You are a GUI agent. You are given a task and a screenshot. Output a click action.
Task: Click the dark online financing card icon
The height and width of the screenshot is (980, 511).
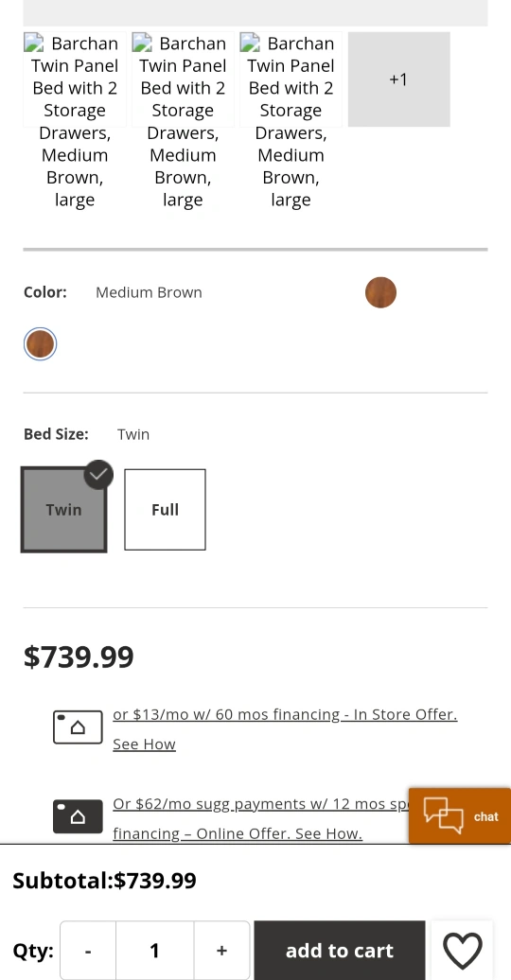tap(78, 816)
